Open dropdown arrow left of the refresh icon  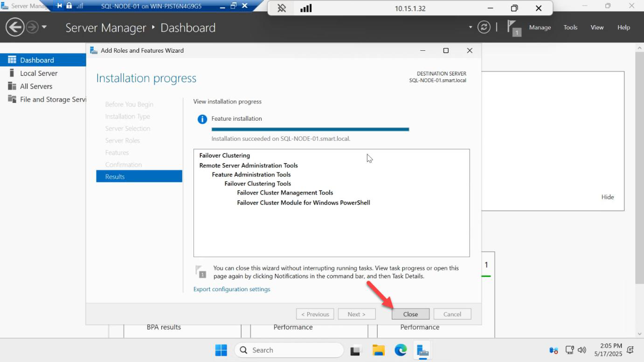tap(471, 27)
